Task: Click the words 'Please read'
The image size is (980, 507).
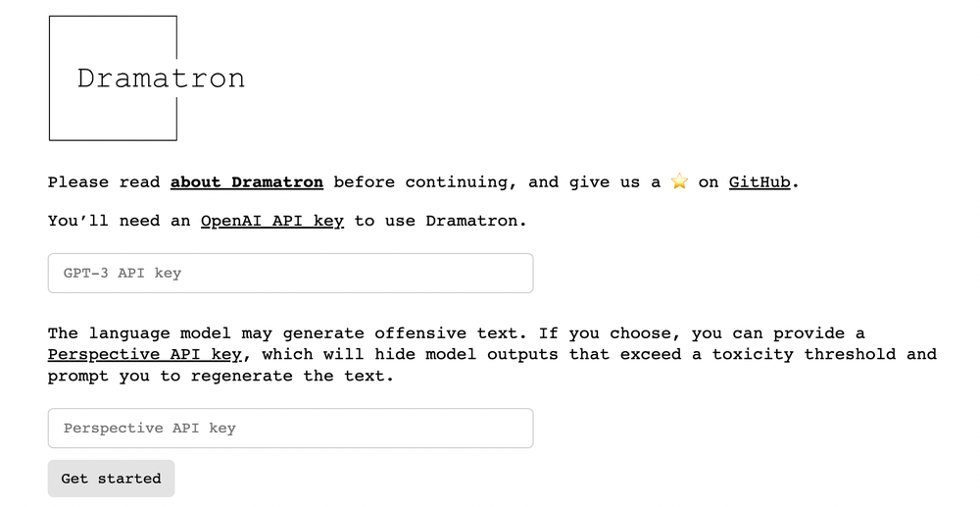Action: point(103,182)
